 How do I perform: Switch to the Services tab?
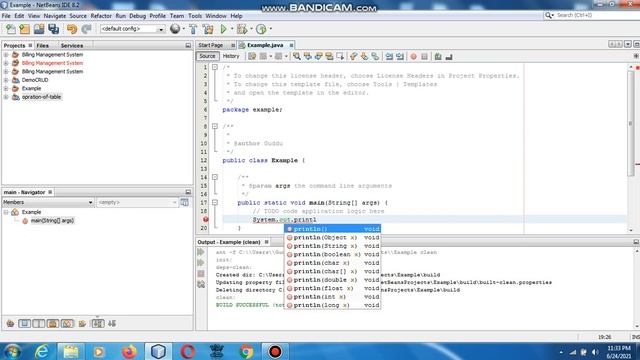(x=72, y=46)
